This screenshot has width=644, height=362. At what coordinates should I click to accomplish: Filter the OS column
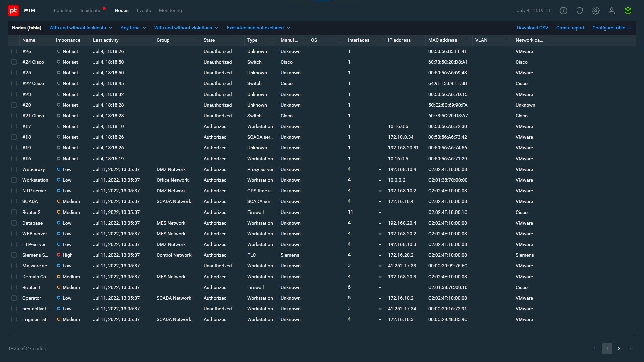[x=339, y=40]
